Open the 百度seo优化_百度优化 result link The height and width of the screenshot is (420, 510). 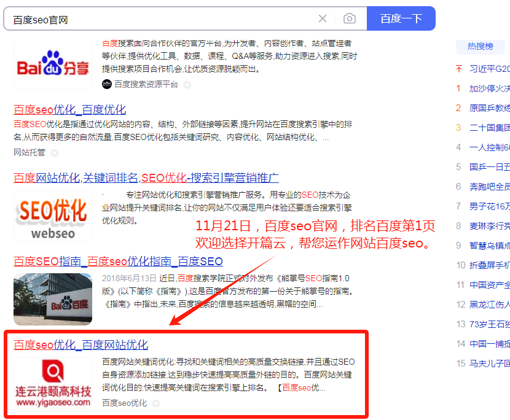pos(69,110)
